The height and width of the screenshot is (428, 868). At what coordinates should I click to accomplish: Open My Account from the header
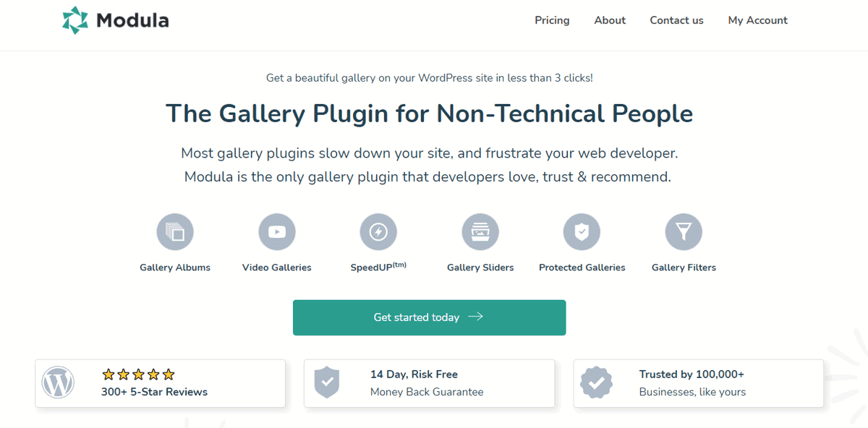(x=757, y=20)
